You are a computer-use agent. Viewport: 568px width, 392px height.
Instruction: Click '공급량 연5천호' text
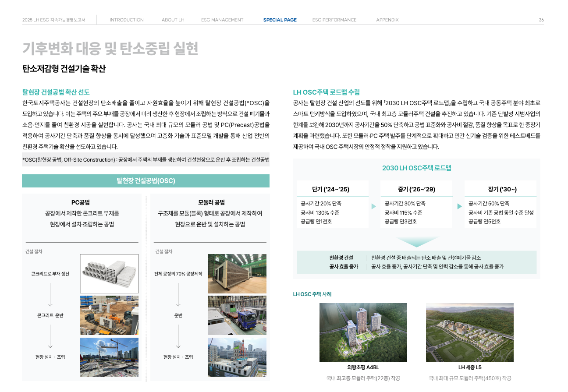(x=484, y=222)
